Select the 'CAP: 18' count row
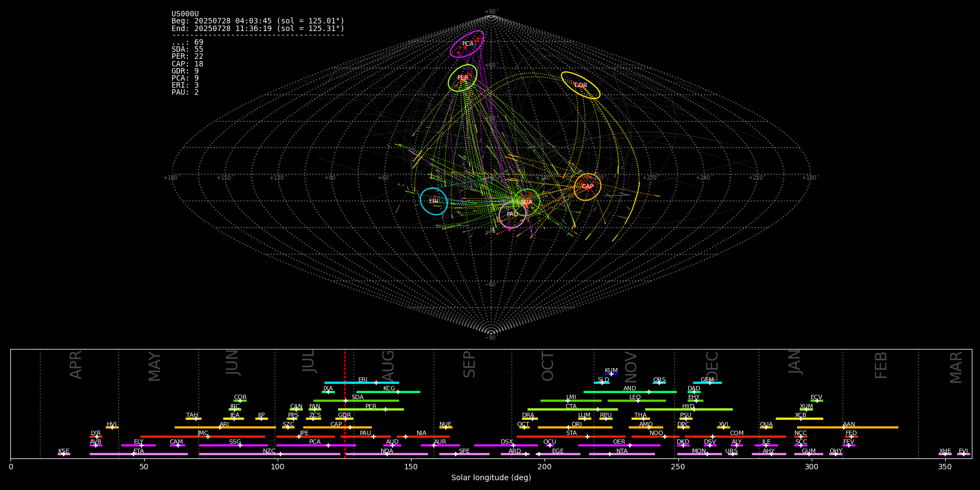The width and height of the screenshot is (980, 490). 187,64
